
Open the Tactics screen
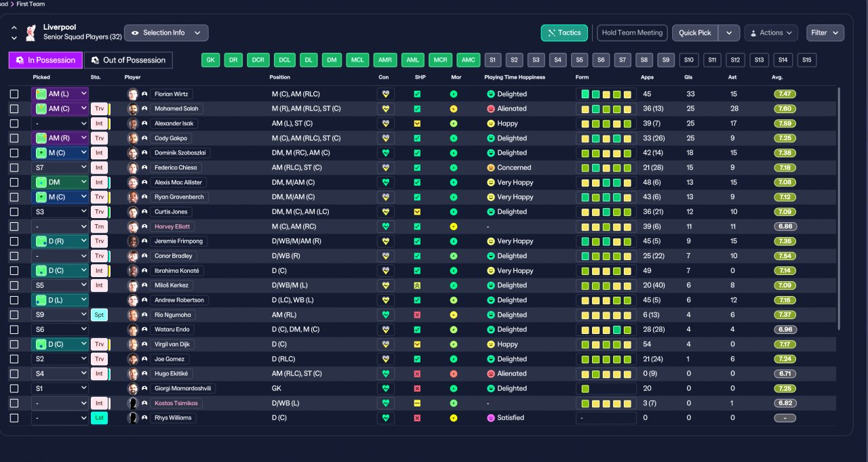[564, 33]
